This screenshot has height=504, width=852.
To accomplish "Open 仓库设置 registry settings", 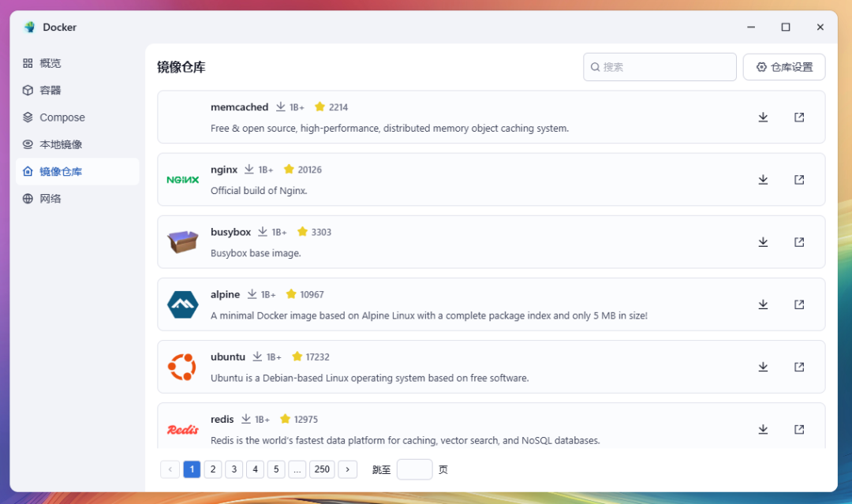I will coord(784,67).
